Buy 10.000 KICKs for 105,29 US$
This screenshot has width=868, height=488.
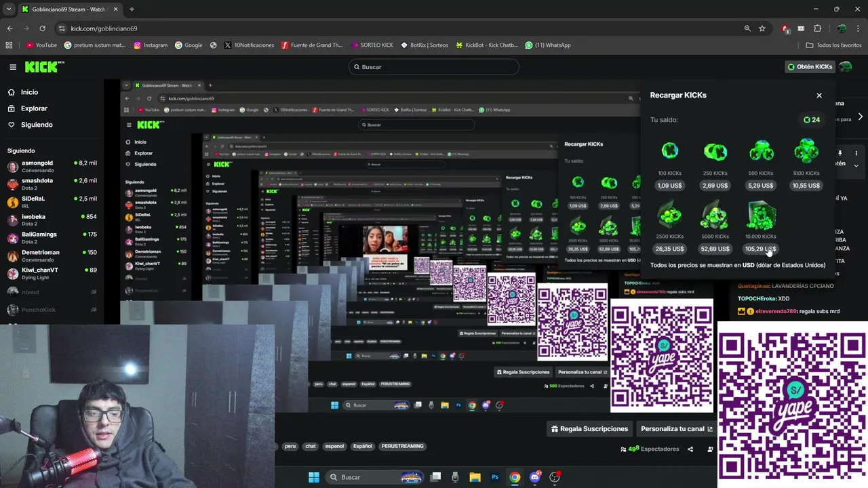(761, 249)
